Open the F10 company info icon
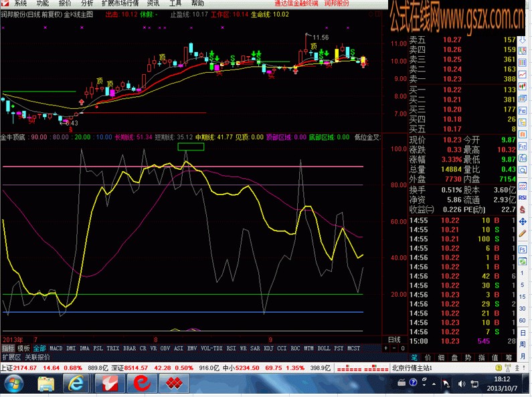This screenshot has width=532, height=397. pos(523,110)
